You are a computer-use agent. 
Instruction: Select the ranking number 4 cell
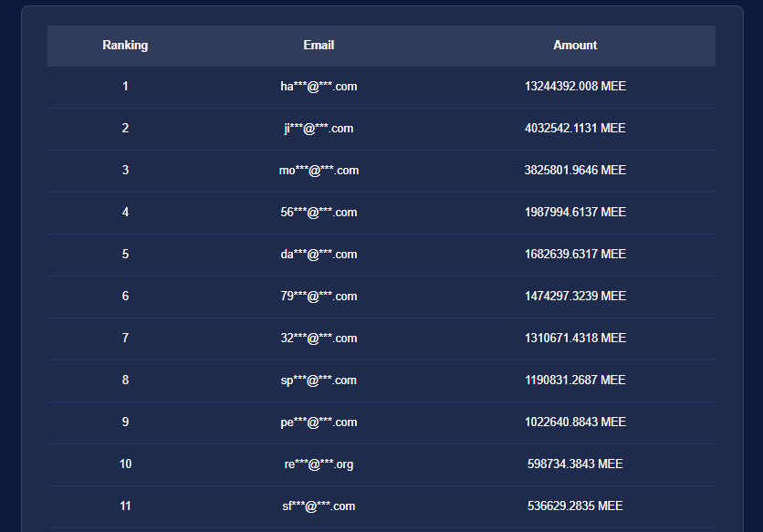pyautogui.click(x=125, y=213)
